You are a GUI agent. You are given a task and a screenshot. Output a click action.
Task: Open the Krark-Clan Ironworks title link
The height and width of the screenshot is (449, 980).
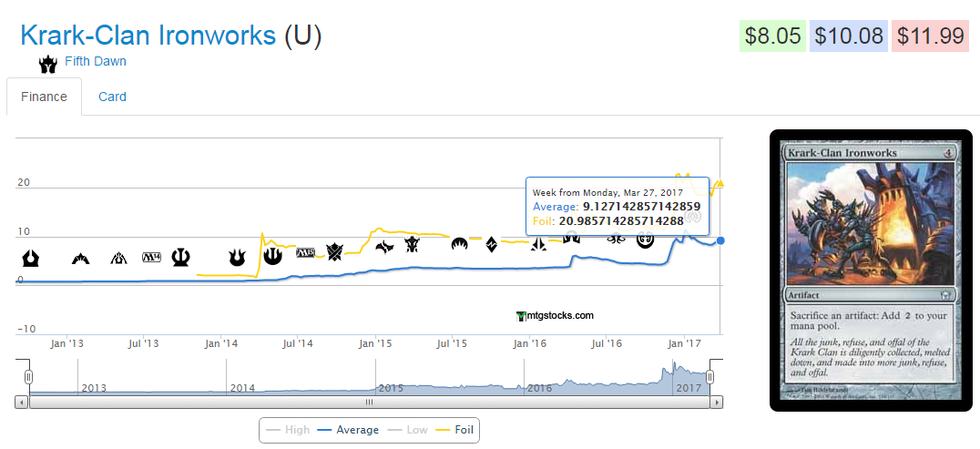(148, 36)
